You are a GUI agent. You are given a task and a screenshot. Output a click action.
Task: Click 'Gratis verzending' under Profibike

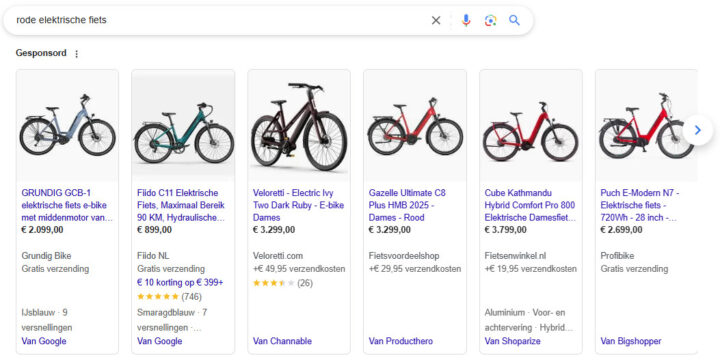click(x=634, y=269)
